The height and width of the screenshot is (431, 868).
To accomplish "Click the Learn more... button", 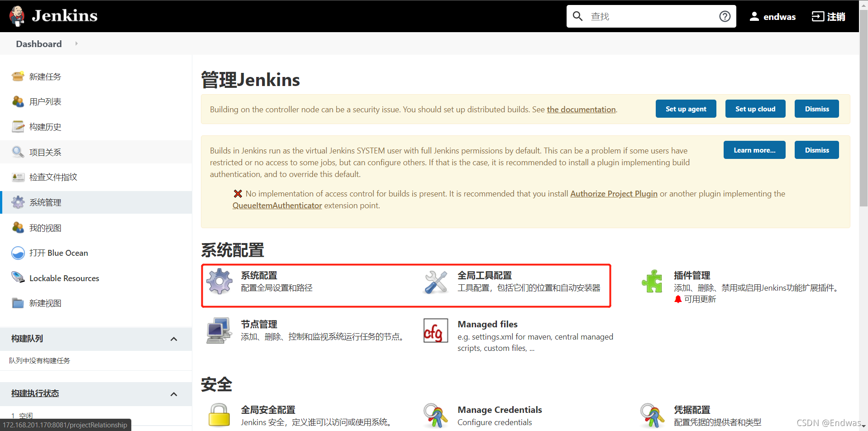I will point(754,150).
